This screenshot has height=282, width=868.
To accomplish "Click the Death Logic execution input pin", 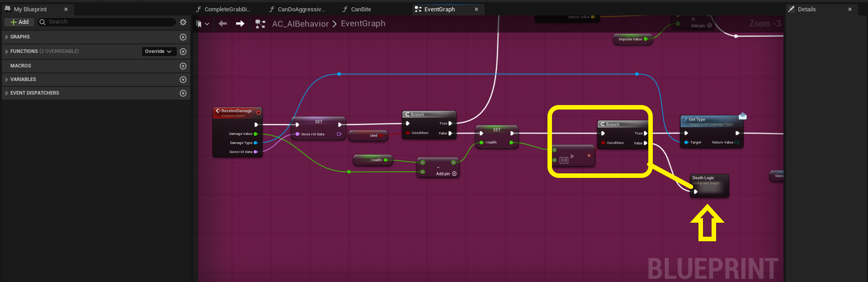I will (696, 191).
